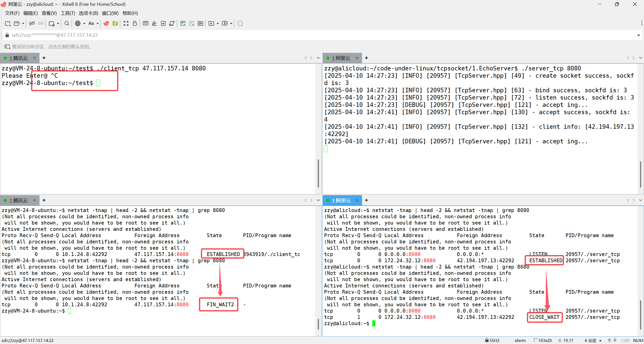Toggle full screen mode icon
The width and height of the screenshot is (644, 344).
[x=126, y=23]
